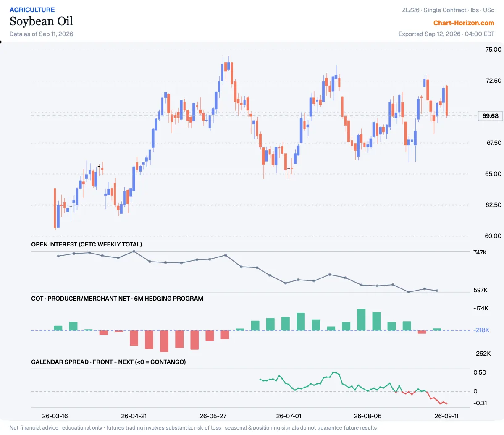
Task: Click the 26-03-16 date axis label
Action: [x=55, y=416]
